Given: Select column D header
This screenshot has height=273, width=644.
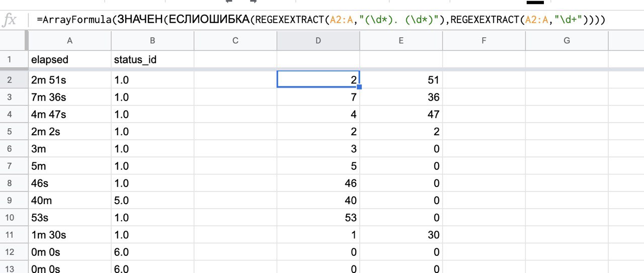Looking at the screenshot, I should point(318,41).
